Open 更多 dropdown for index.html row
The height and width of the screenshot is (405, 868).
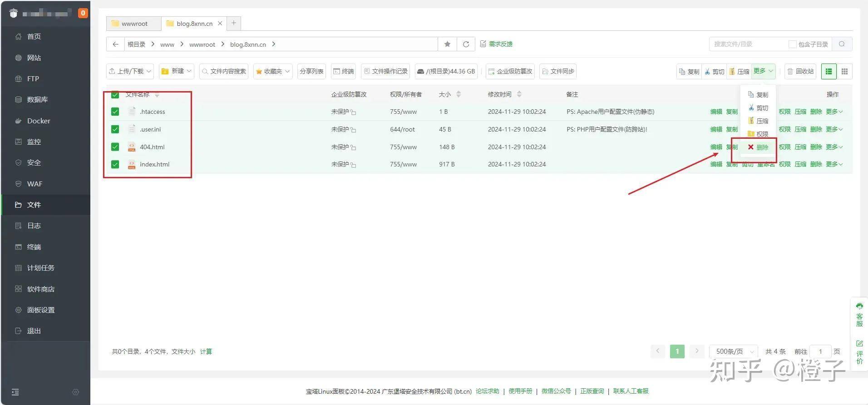pos(834,164)
